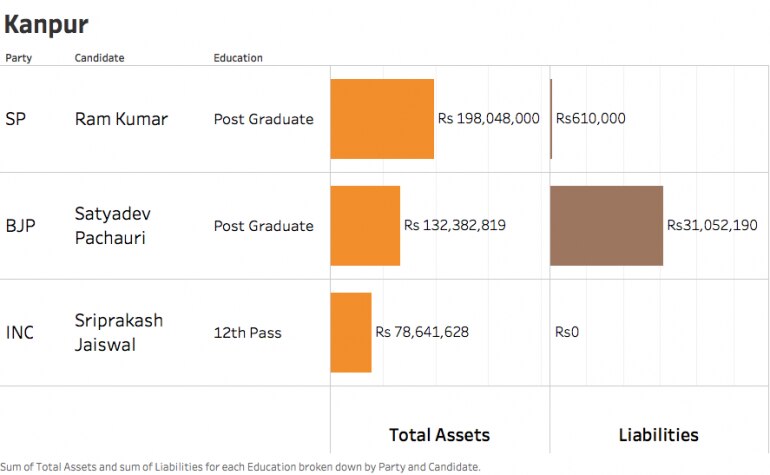Click the Candidate column header
Screen dimensions: 770x475
click(99, 58)
